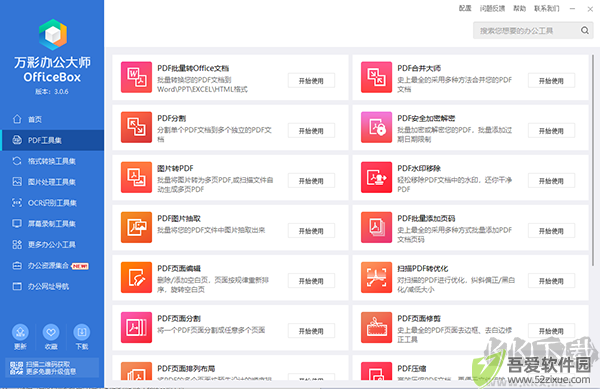Click the 图片转PDF tool icon
This screenshot has height=389, width=600.
point(136,177)
